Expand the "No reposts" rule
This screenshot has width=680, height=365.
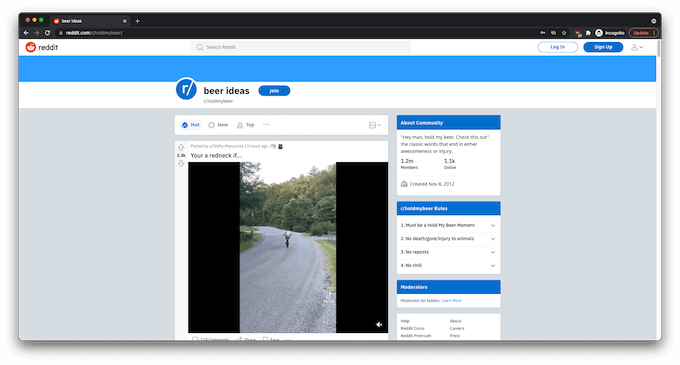click(x=448, y=252)
